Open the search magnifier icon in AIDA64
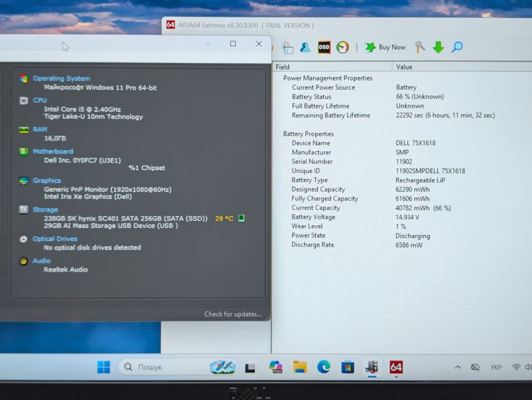Image resolution: width=532 pixels, height=400 pixels. click(x=457, y=47)
